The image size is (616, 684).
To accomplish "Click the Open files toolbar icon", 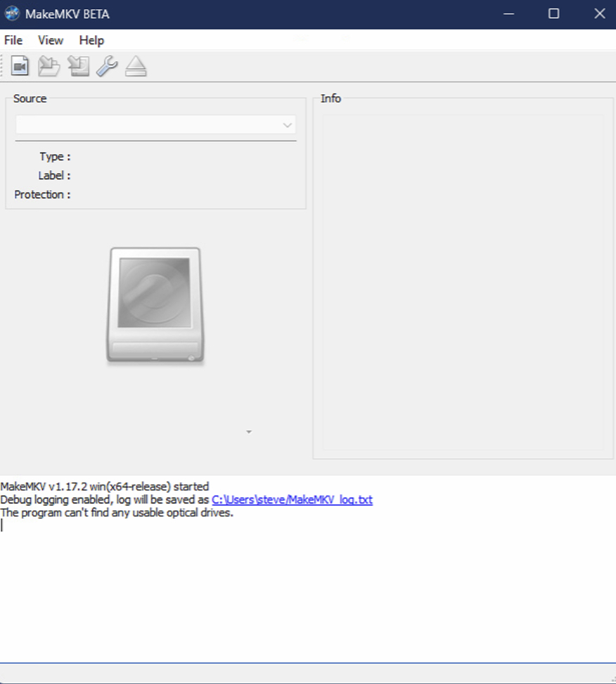I will 20,66.
